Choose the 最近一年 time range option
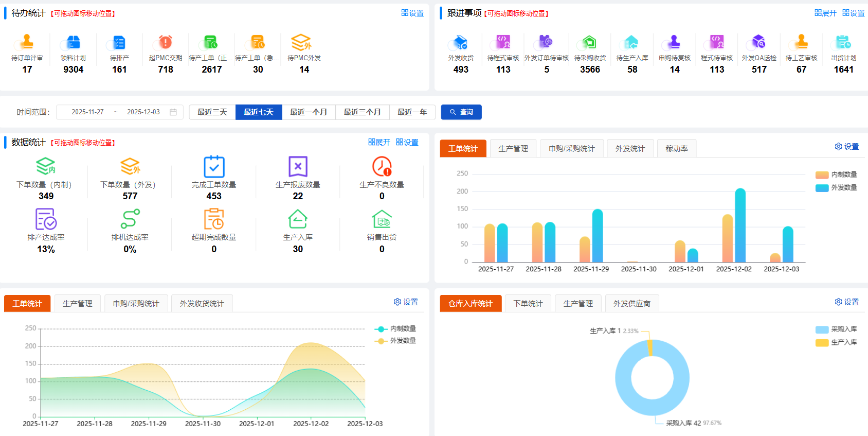This screenshot has width=868, height=436. tap(412, 112)
